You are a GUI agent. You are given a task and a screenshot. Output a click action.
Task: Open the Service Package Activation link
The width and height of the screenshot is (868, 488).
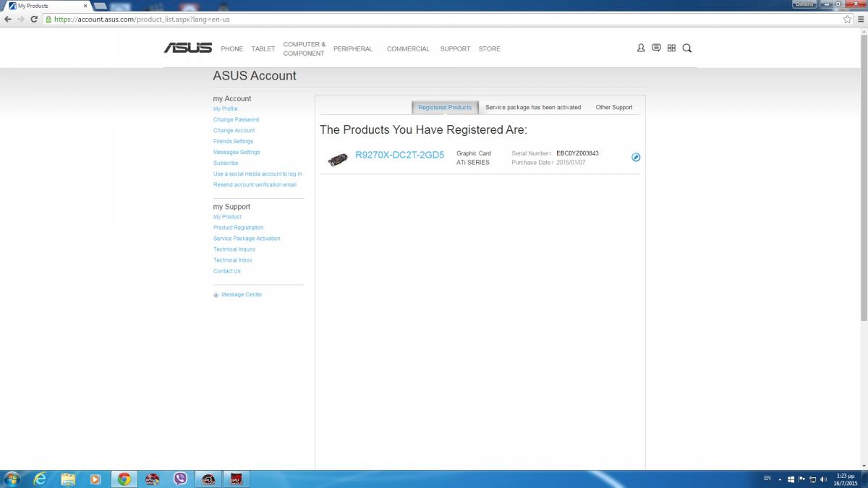247,239
